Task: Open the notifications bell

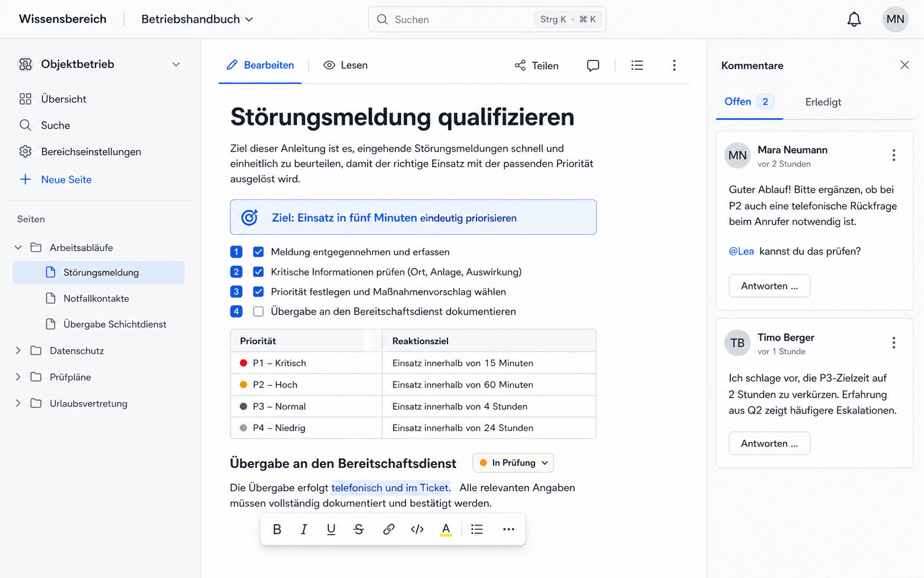Action: 854,19
